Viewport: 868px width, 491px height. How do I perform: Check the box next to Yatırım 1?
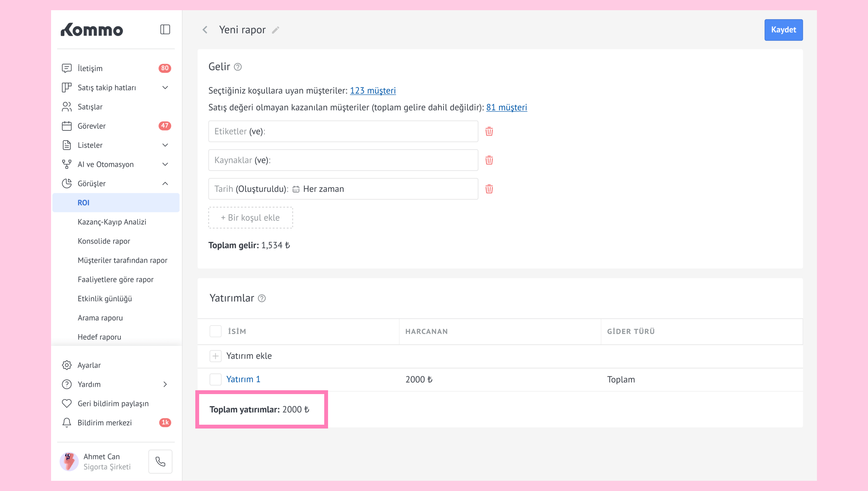(215, 379)
